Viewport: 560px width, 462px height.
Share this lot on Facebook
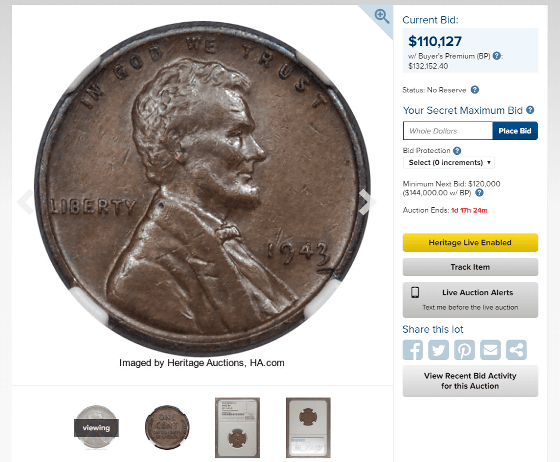pos(413,350)
